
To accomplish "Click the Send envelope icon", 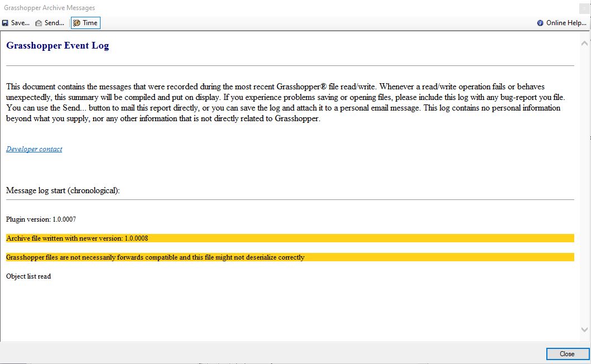I will [x=39, y=23].
